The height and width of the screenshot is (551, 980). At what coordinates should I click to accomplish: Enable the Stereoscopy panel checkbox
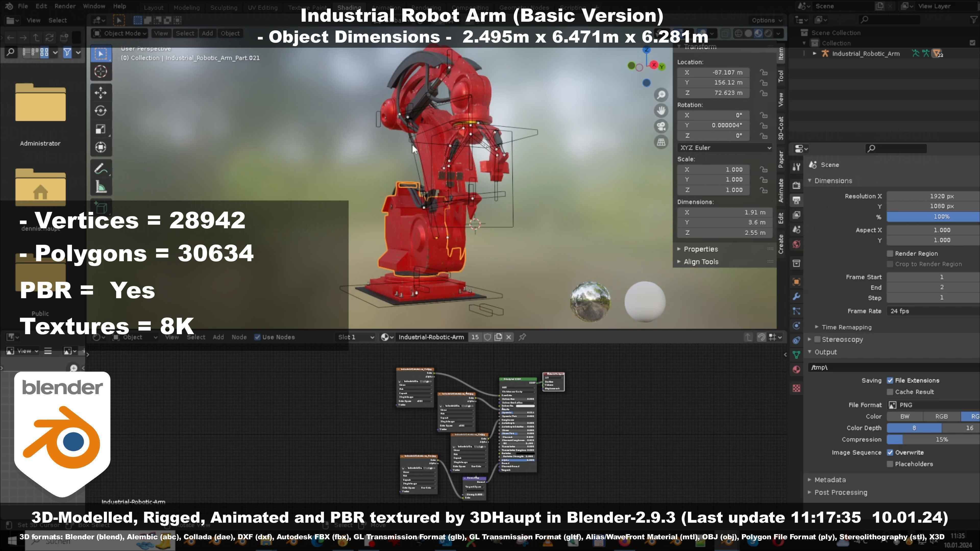817,340
